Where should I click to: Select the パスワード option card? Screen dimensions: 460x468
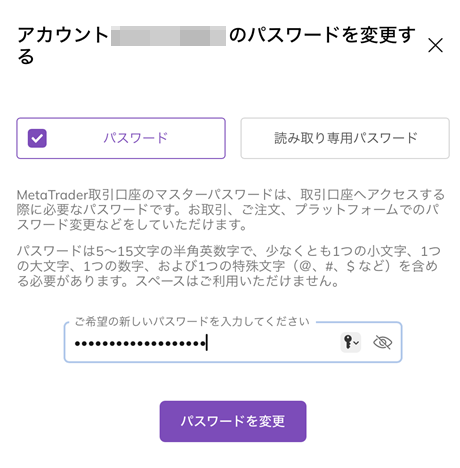tap(121, 138)
